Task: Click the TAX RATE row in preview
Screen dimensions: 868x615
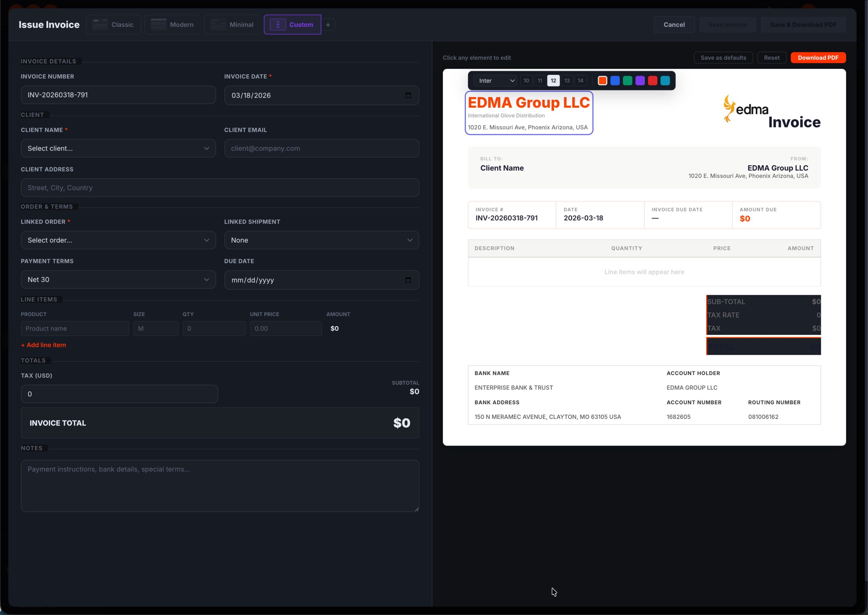Action: [764, 315]
